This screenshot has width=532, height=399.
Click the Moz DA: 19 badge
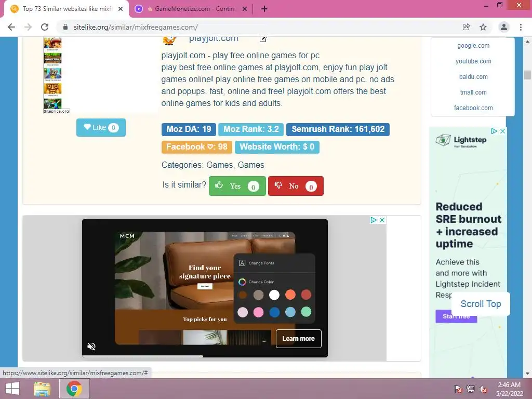189,129
